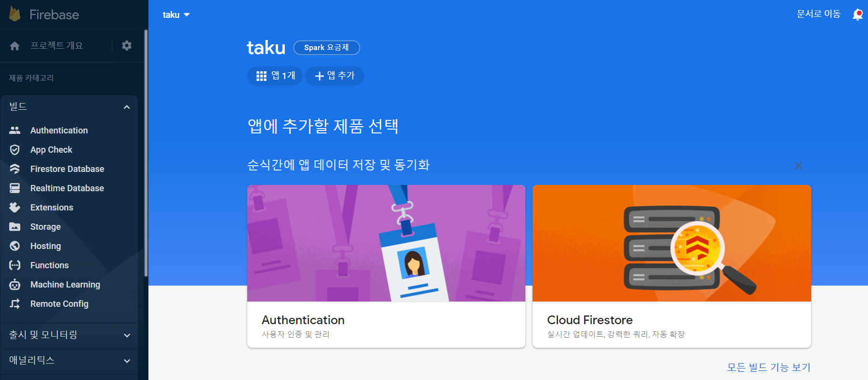Expand the 출시 및 모니터링 section
This screenshot has height=380, width=868.
click(69, 335)
